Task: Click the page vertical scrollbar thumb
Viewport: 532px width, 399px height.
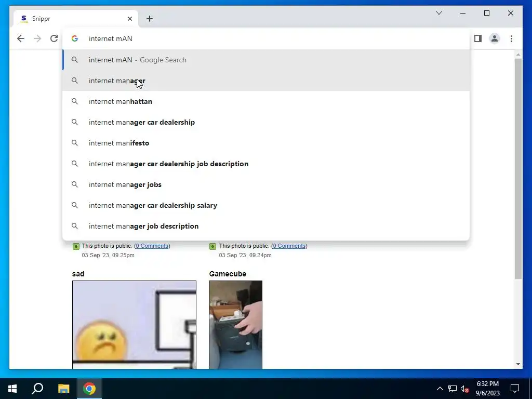Action: coord(518,169)
